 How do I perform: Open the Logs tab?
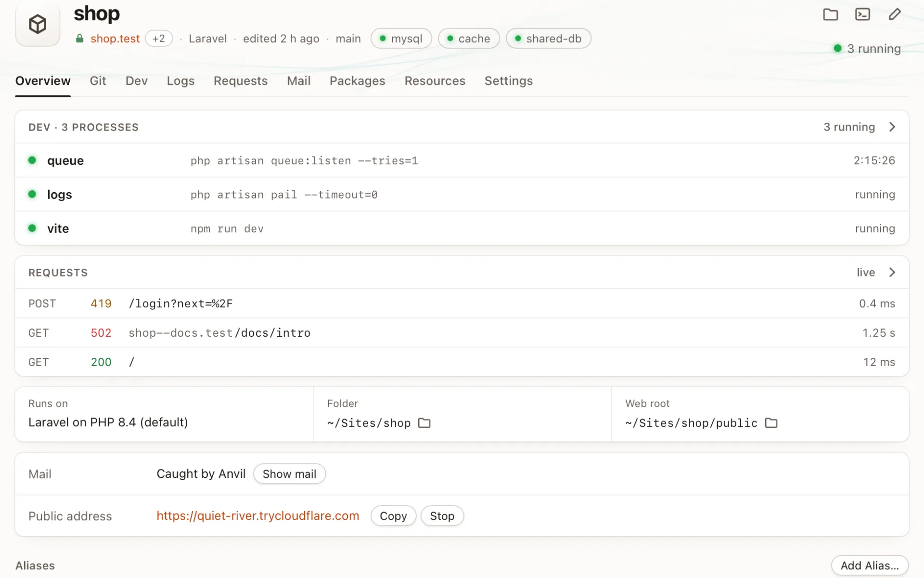point(180,81)
